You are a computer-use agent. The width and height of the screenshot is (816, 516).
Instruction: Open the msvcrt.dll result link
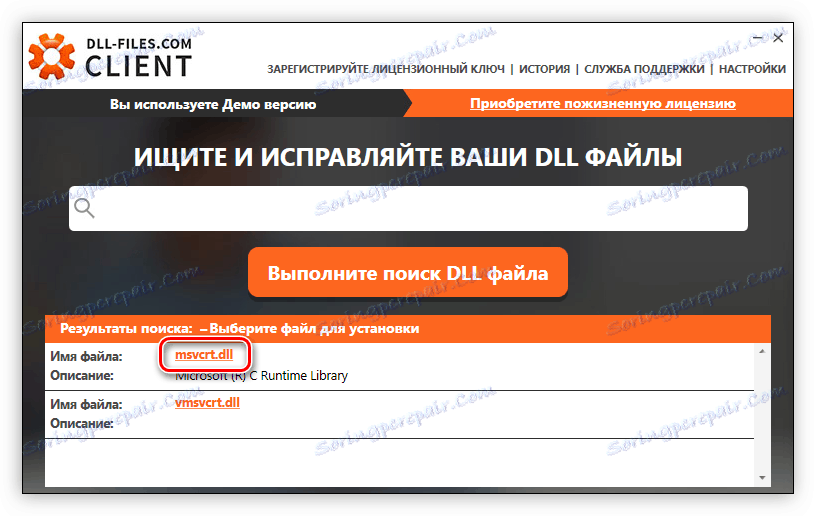point(204,355)
